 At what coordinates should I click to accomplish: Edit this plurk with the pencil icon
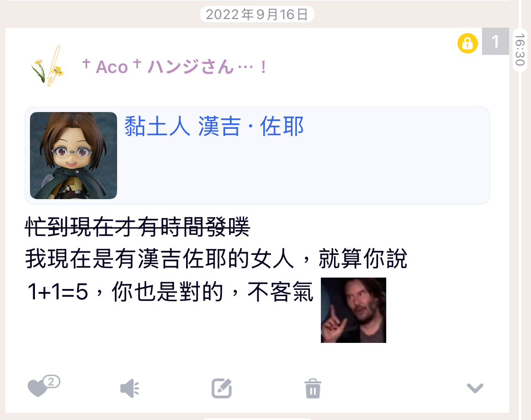coord(222,388)
